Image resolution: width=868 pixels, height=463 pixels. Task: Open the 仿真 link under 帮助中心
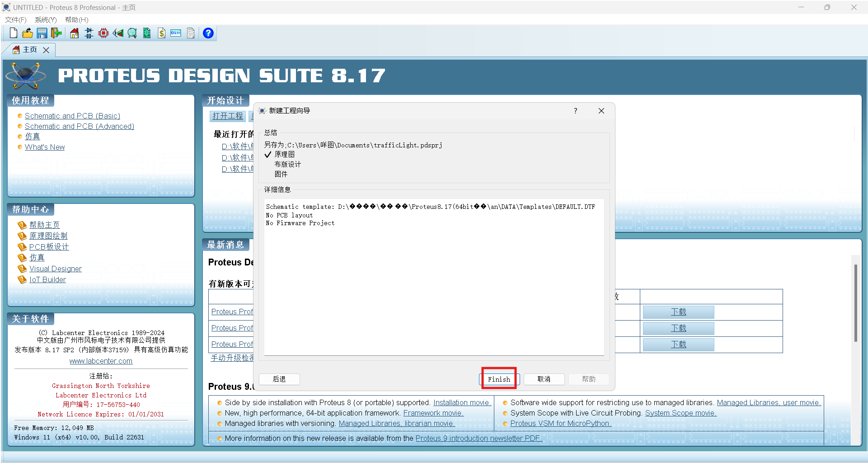pos(37,258)
